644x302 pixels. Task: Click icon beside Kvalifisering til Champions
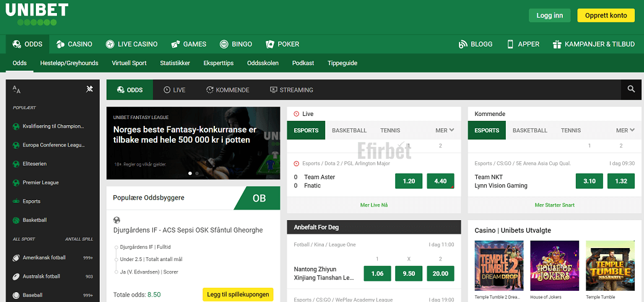tap(16, 127)
